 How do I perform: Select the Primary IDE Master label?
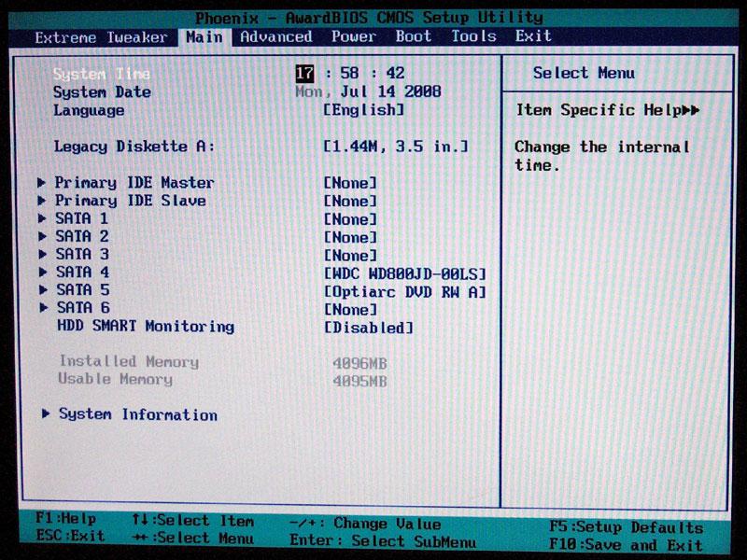pyautogui.click(x=134, y=182)
